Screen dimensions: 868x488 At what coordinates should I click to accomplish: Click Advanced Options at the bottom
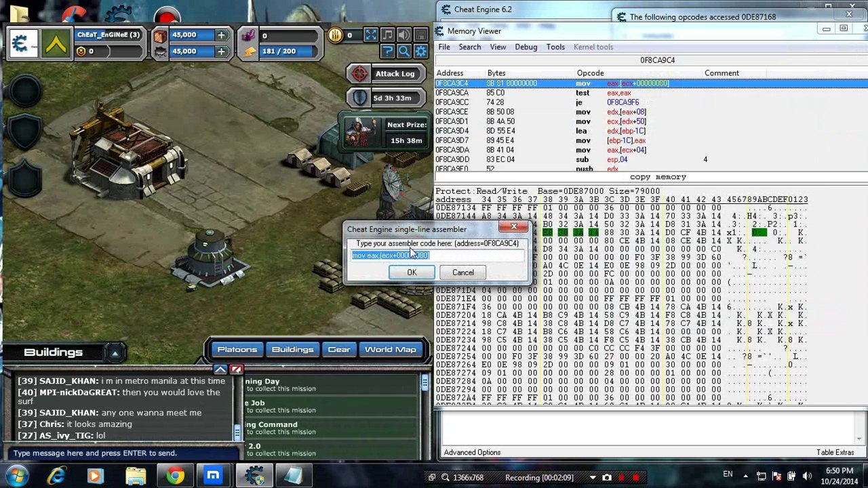tap(472, 453)
